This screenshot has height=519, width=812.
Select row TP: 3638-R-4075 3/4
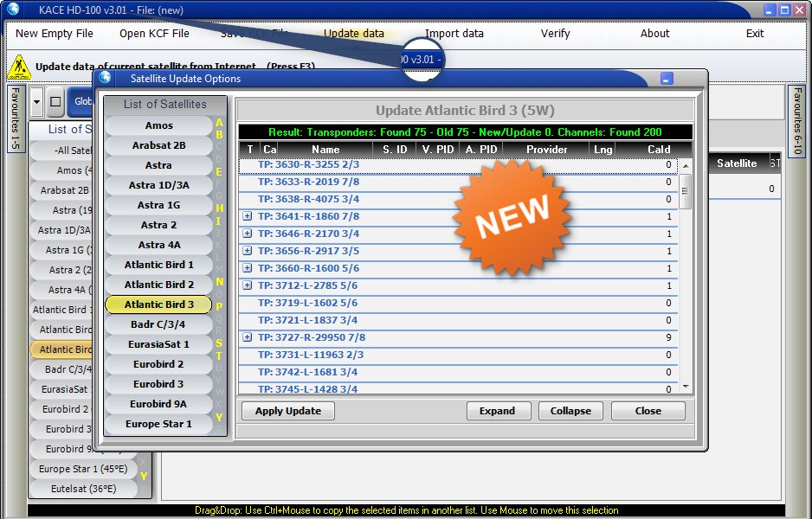click(x=458, y=199)
